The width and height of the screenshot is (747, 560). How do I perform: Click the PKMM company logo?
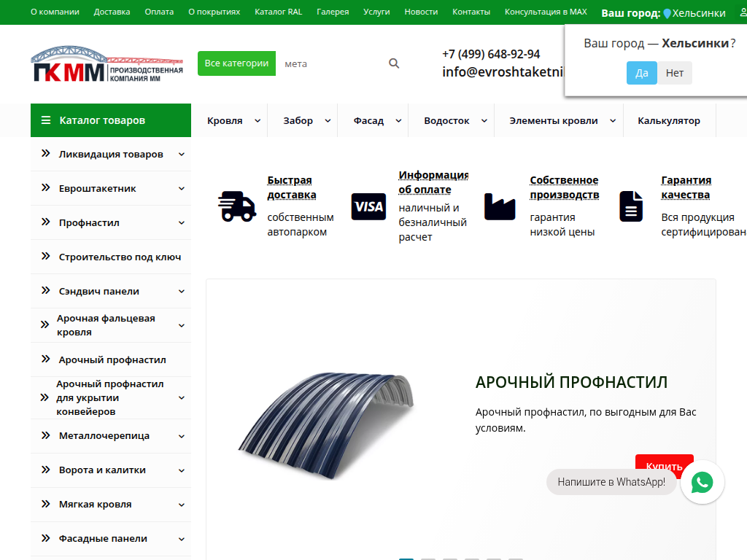[107, 64]
